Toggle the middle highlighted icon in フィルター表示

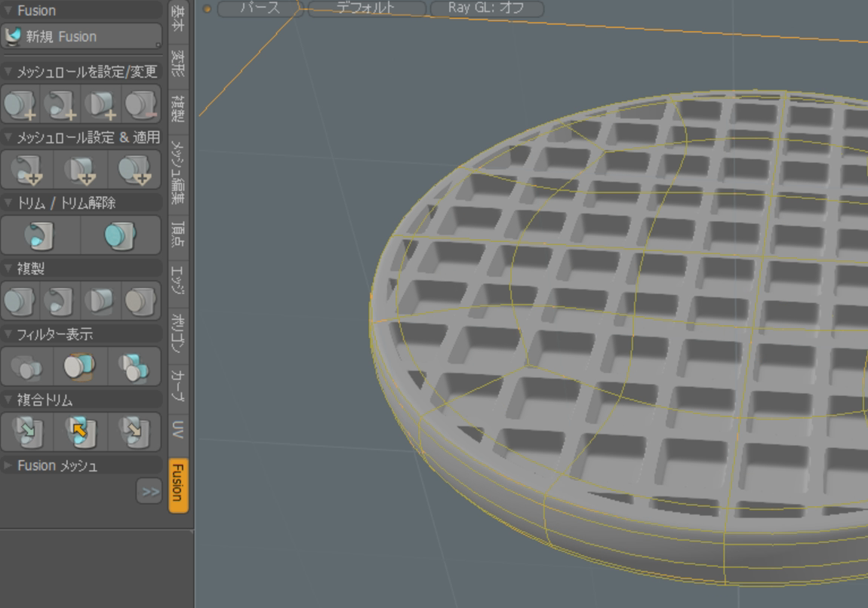(80, 367)
